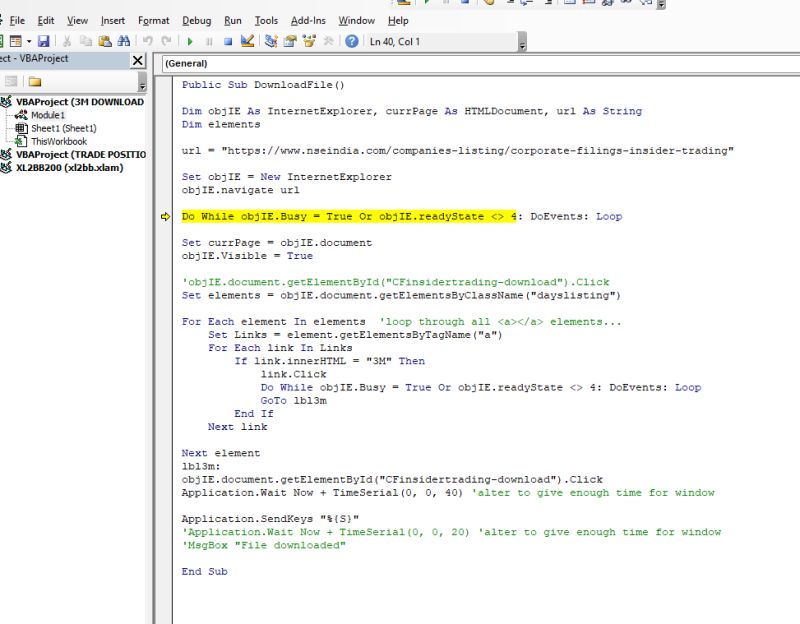Run the DownloadFile sub with the play icon
The width and height of the screenshot is (800, 624).
[x=191, y=41]
